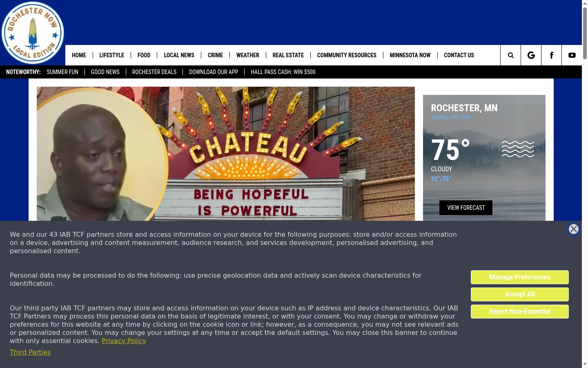
Task: Open the Third Parties link
Action: 30,352
